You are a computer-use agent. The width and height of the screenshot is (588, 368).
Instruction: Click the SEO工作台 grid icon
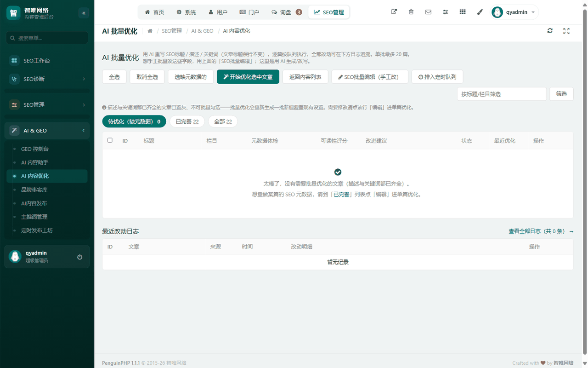coord(15,60)
